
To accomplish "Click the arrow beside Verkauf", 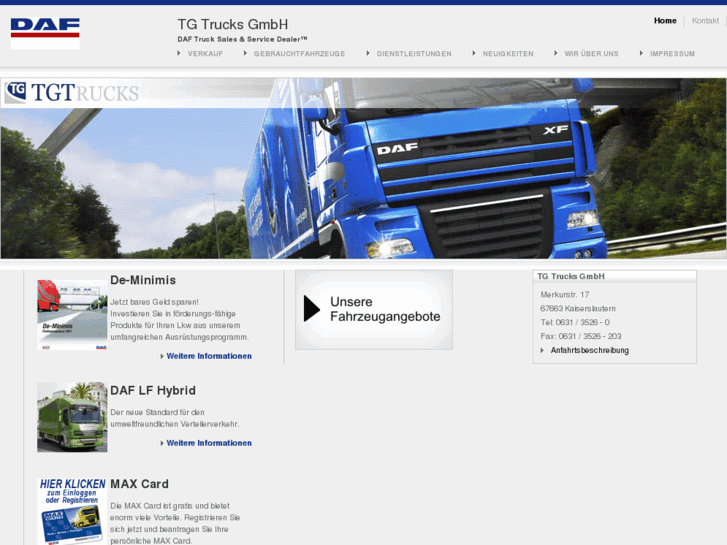I will (179, 53).
